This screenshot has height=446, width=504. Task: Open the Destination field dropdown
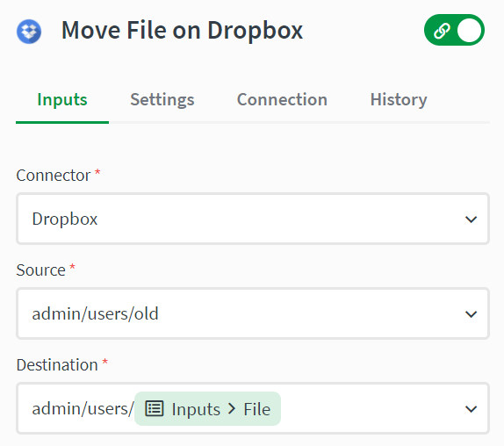[x=471, y=409]
